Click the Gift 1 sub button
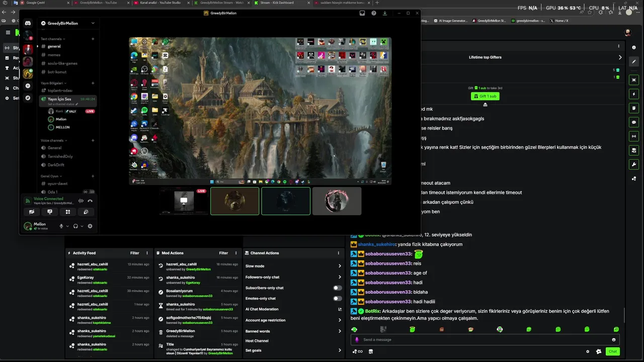 click(x=485, y=96)
